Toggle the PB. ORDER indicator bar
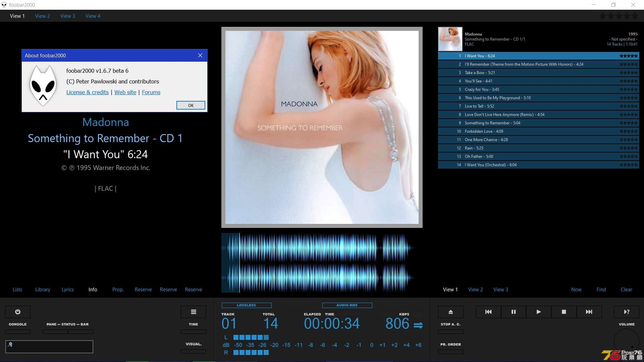 (x=451, y=352)
